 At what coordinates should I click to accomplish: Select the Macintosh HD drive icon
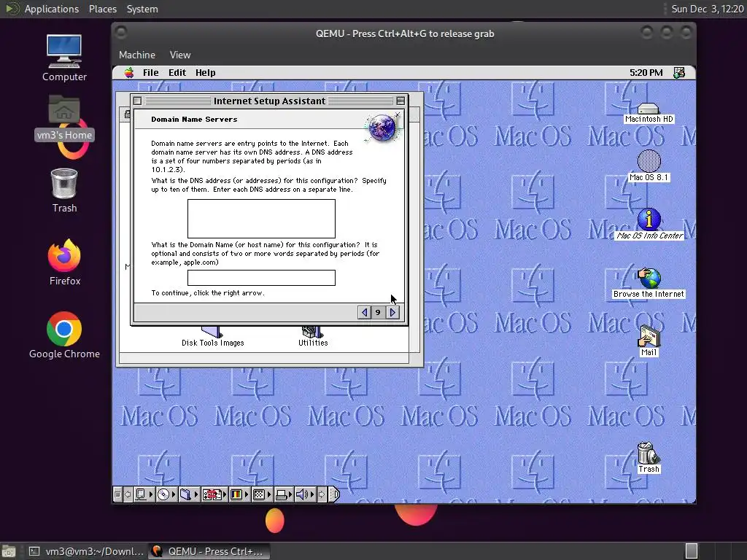point(649,113)
